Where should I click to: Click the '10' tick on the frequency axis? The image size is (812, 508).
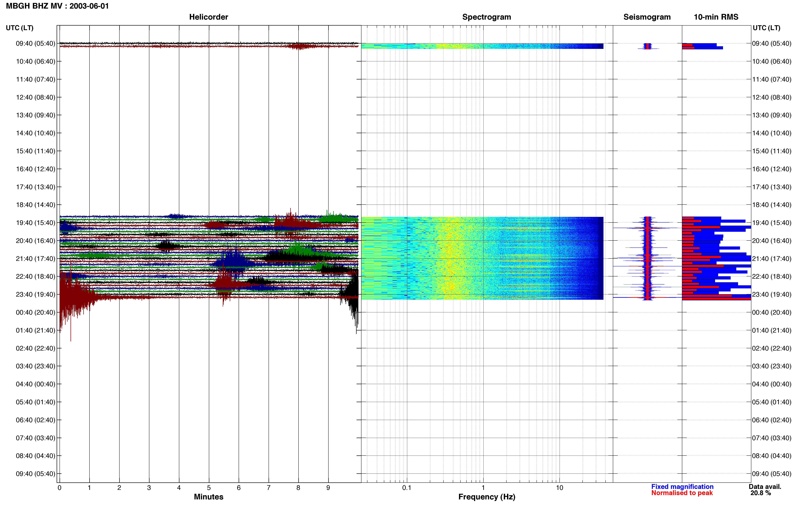point(559,487)
